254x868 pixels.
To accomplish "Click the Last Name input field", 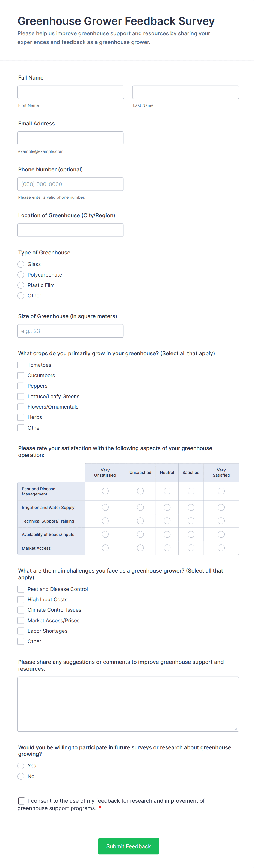I will coord(185,92).
